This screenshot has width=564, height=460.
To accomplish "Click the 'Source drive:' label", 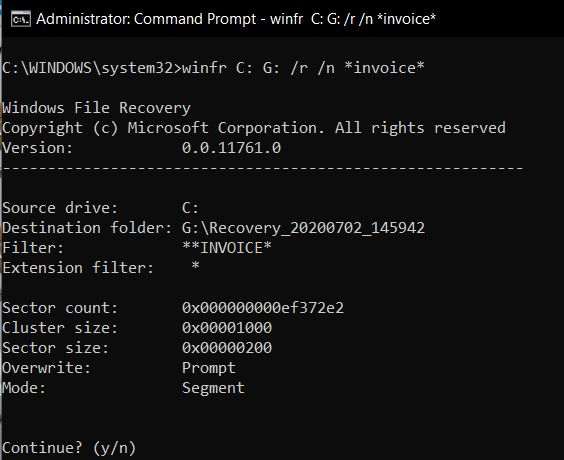I will tap(60, 208).
